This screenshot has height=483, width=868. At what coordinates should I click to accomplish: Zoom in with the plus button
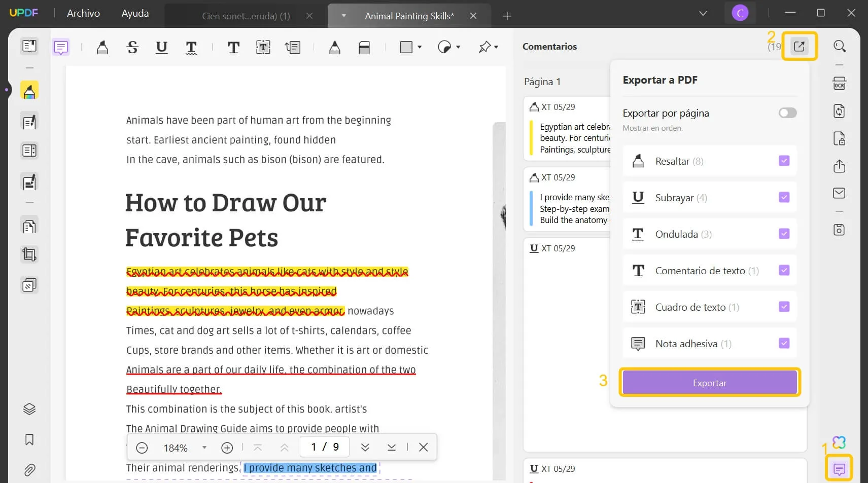(x=227, y=448)
